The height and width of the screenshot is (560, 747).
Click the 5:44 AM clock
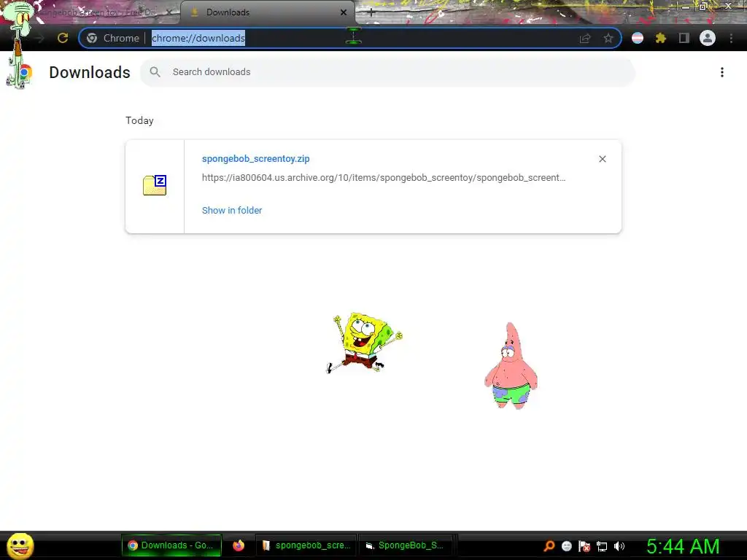[683, 546]
